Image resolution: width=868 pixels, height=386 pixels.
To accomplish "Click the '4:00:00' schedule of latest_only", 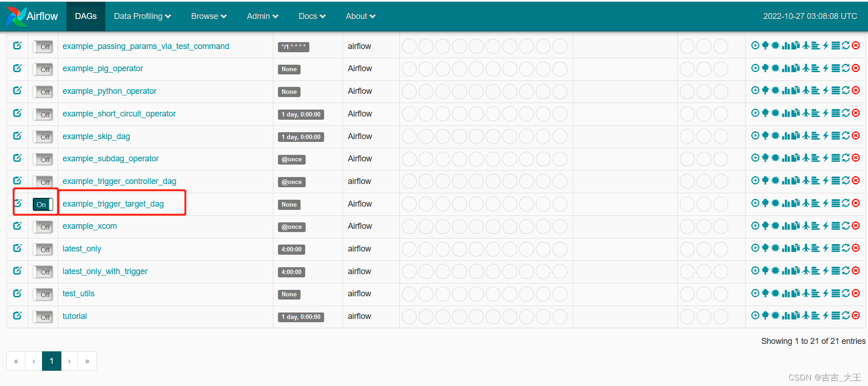I will pyautogui.click(x=291, y=250).
